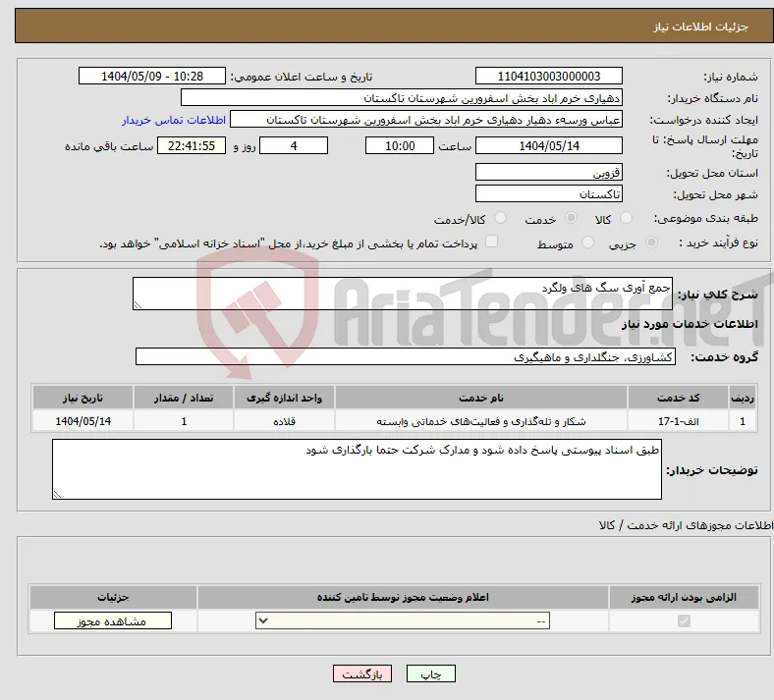
Task: Click the ایجاد کننده درخواست field
Action: point(426,120)
